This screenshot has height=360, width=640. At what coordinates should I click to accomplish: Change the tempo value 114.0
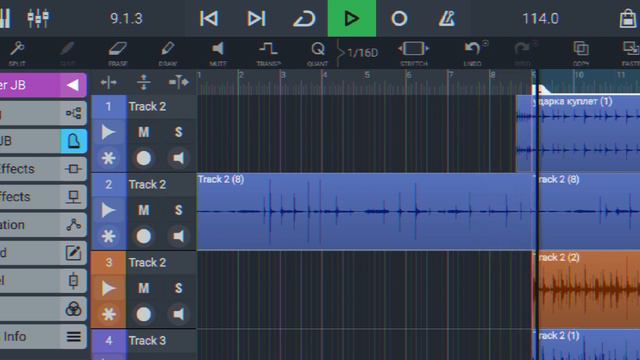[x=540, y=18]
